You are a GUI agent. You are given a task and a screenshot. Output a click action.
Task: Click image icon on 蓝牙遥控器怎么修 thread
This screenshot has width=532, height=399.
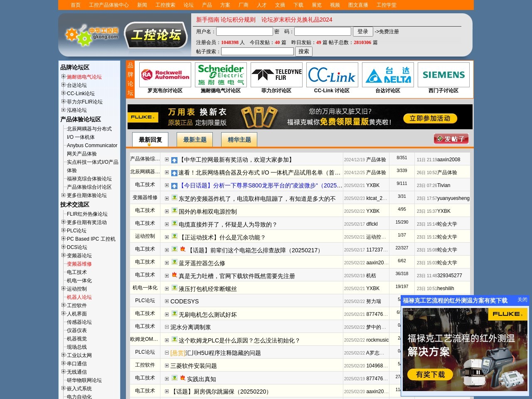pyautogui.click(x=175, y=262)
